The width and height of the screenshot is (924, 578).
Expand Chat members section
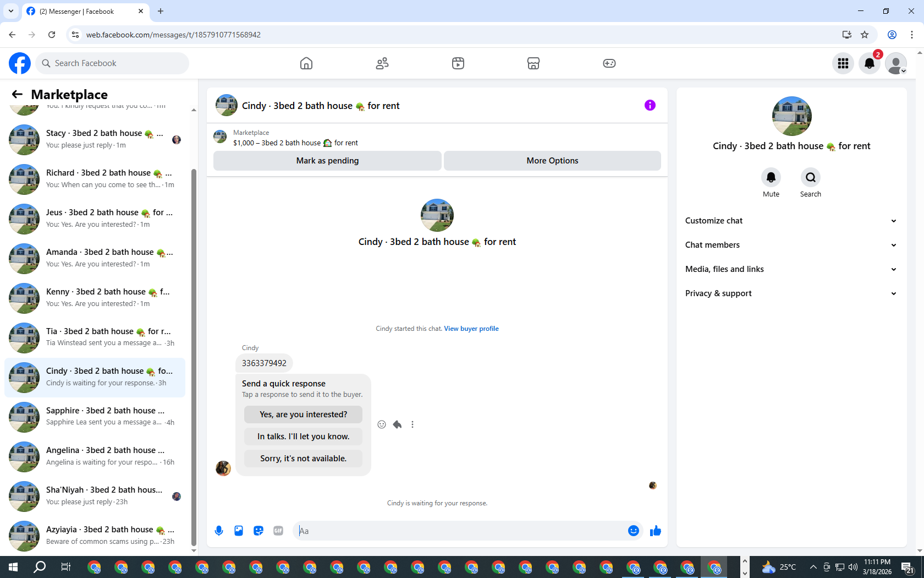pyautogui.click(x=791, y=245)
